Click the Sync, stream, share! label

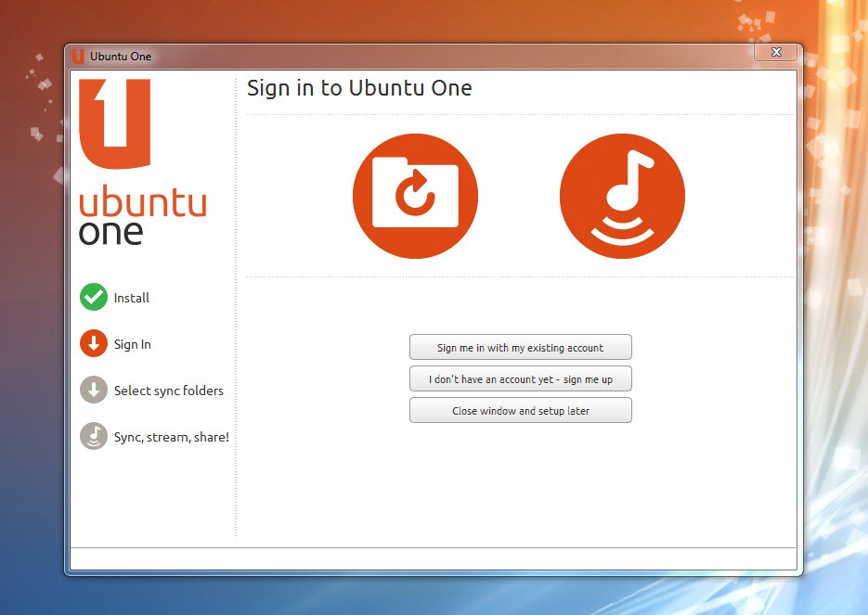tap(172, 437)
